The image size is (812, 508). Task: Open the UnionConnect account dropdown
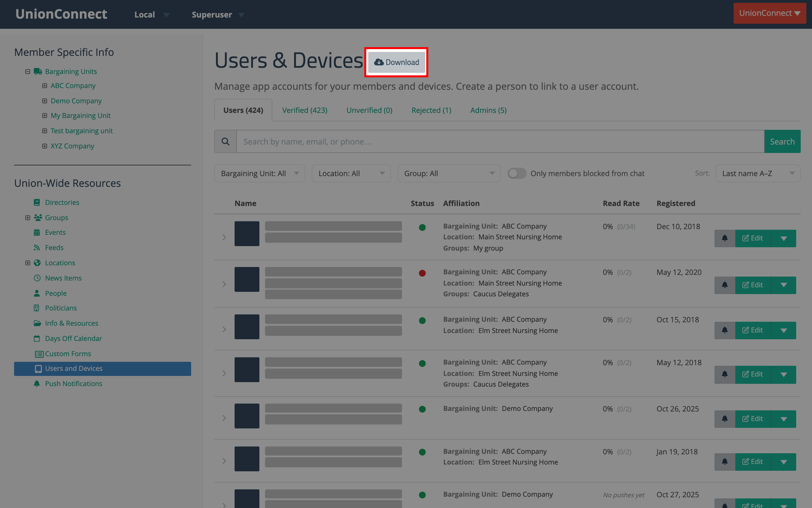click(770, 13)
